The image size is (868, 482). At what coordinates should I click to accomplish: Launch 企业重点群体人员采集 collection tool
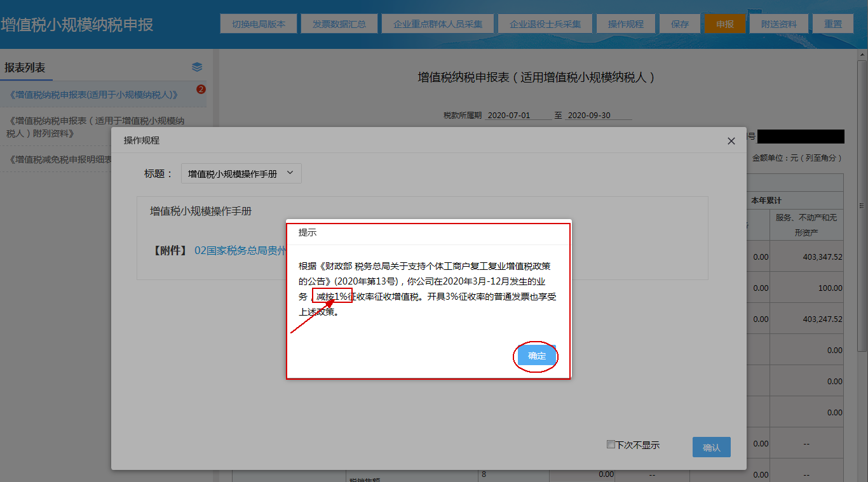click(437, 23)
